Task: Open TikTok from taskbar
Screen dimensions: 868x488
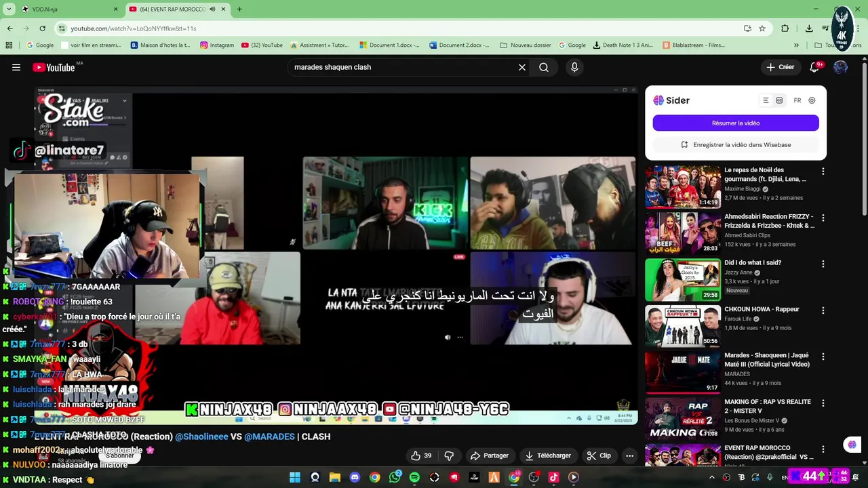Action: 553,477
